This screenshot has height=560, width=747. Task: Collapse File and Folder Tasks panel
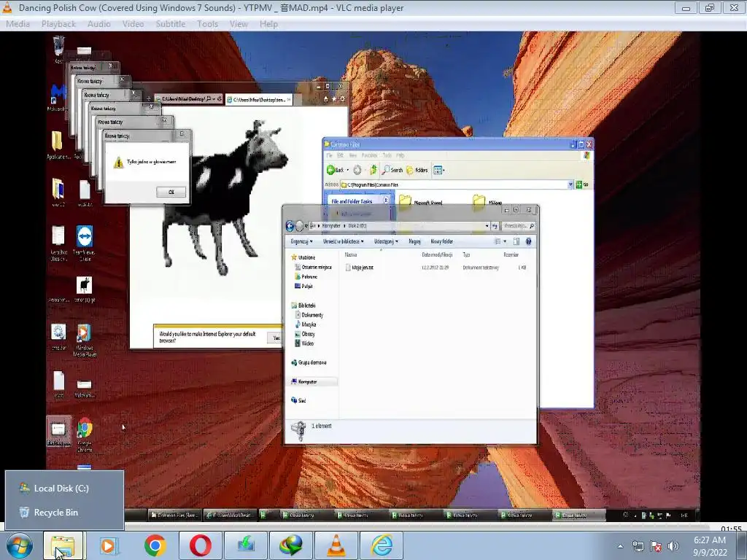387,201
